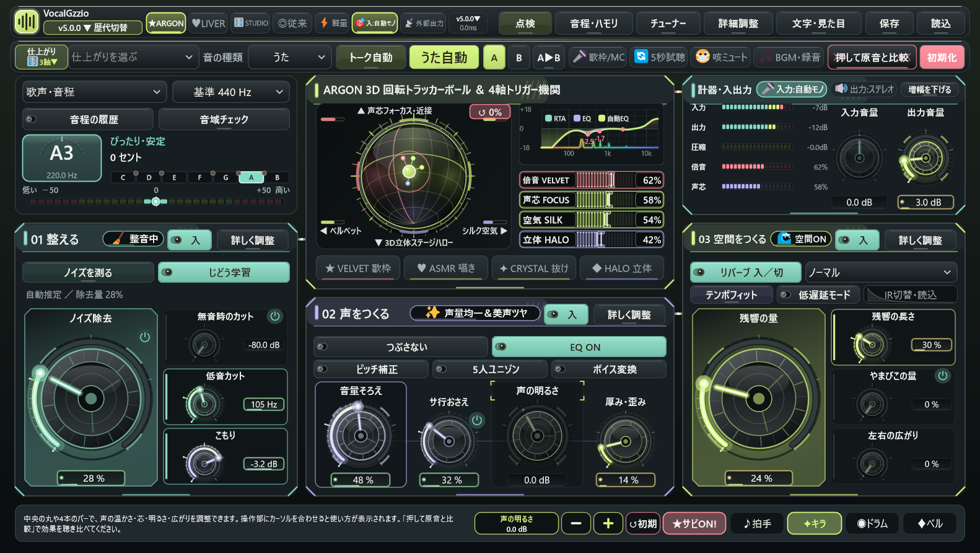The height and width of the screenshot is (553, 980).
Task: Click the 残響の量 reverb dial
Action: pyautogui.click(x=759, y=399)
